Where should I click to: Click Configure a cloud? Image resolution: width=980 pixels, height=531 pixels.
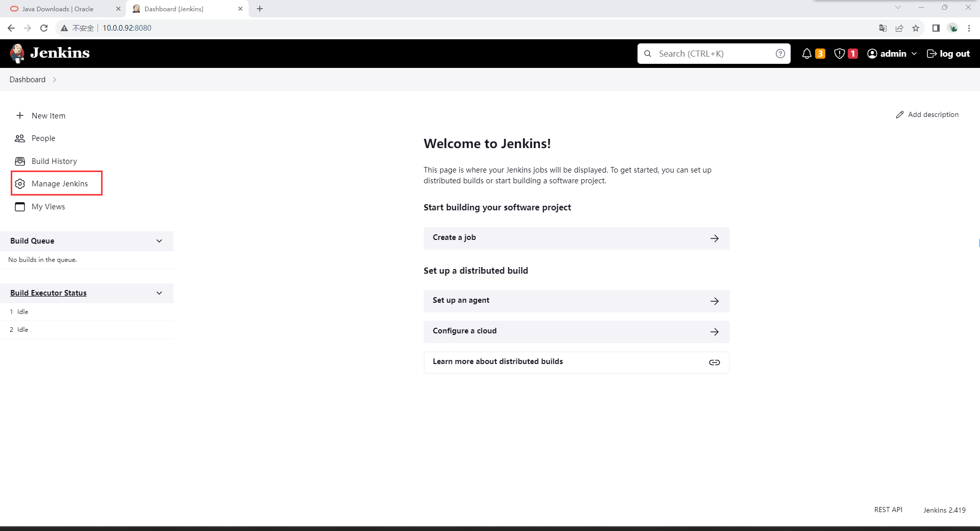[576, 332]
